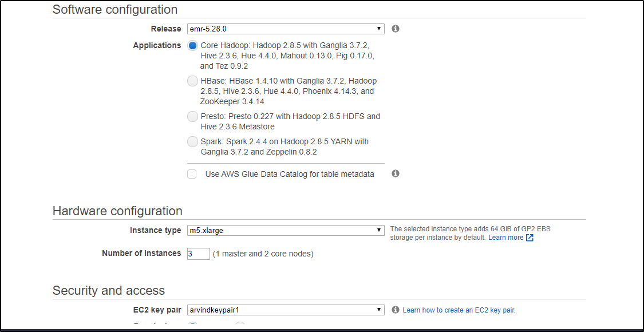Click the Software configuration heading
Screen dimensions: 644x332
pyautogui.click(x=115, y=10)
